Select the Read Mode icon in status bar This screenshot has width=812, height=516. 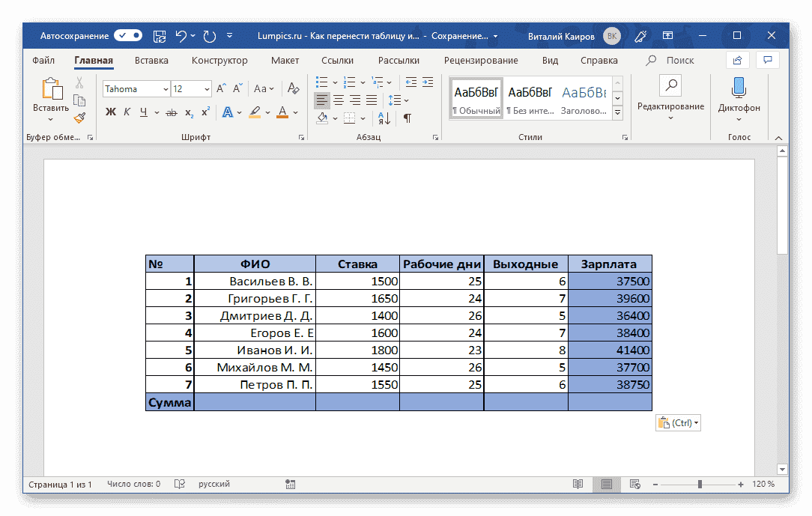point(578,485)
